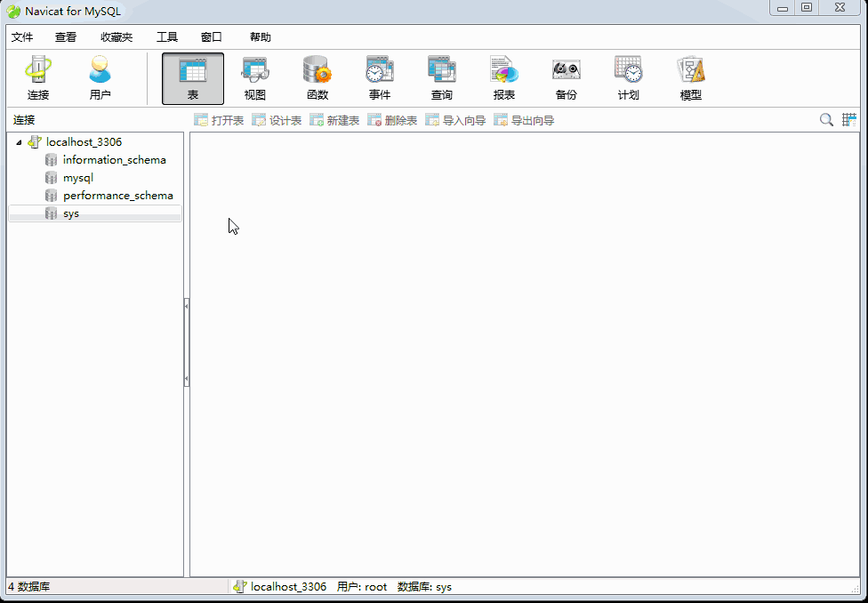Open the 文件 file menu

tap(22, 37)
